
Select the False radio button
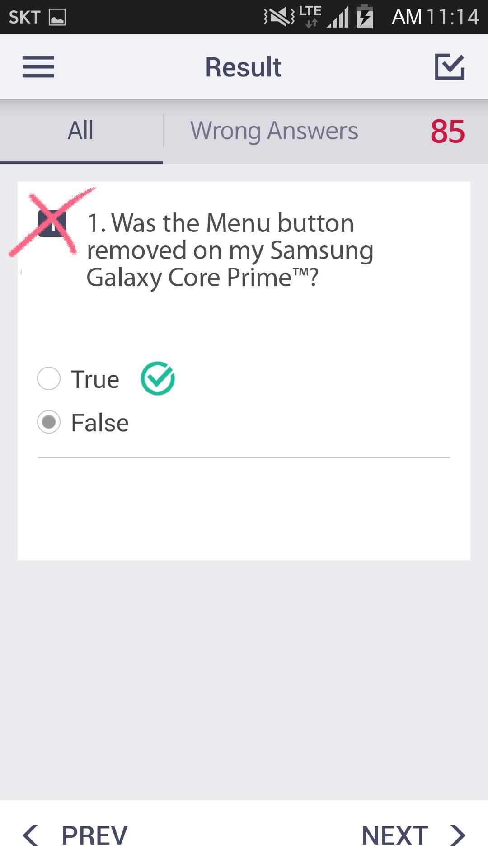click(x=49, y=422)
